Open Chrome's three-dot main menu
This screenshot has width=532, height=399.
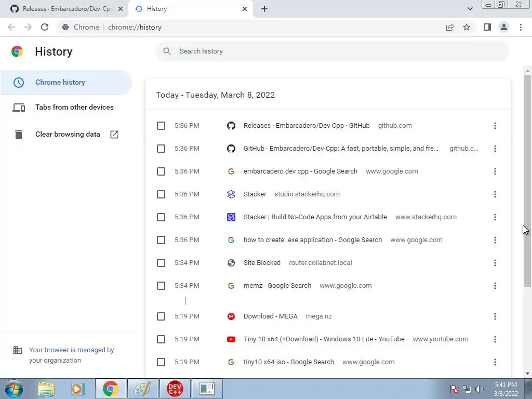[521, 27]
